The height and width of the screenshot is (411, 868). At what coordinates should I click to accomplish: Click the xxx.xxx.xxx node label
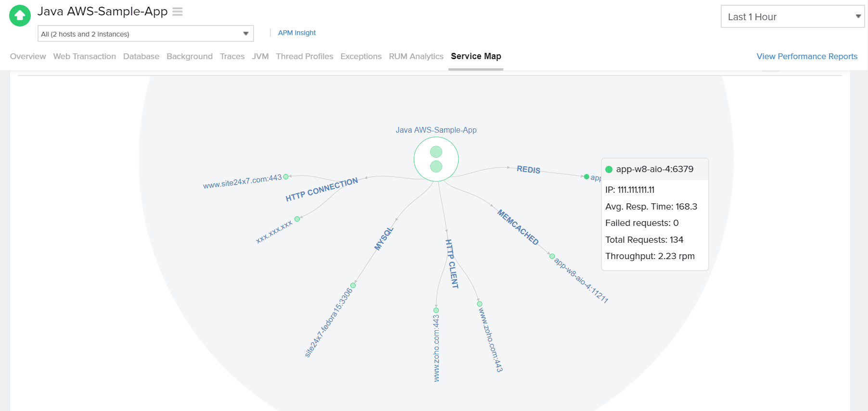click(x=274, y=232)
